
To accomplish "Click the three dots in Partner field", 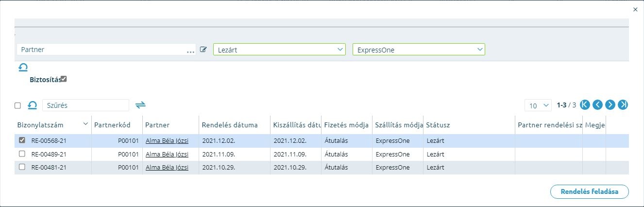I will tap(190, 50).
